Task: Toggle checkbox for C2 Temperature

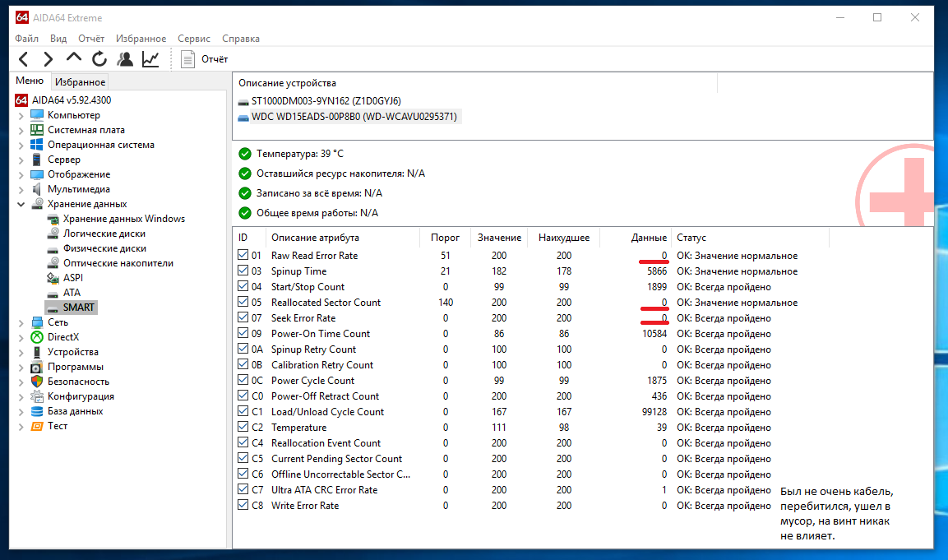Action: 243,427
